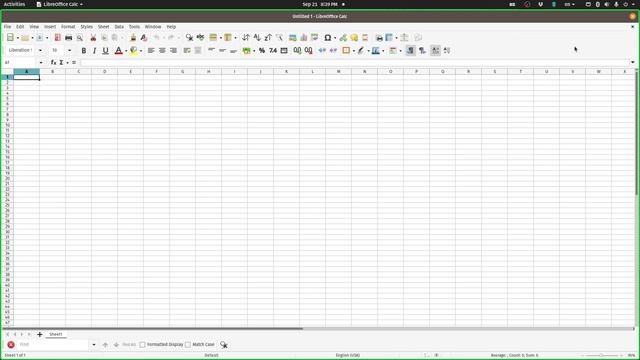Image resolution: width=640 pixels, height=360 pixels.
Task: Apply the current font color A swatch
Action: click(118, 51)
